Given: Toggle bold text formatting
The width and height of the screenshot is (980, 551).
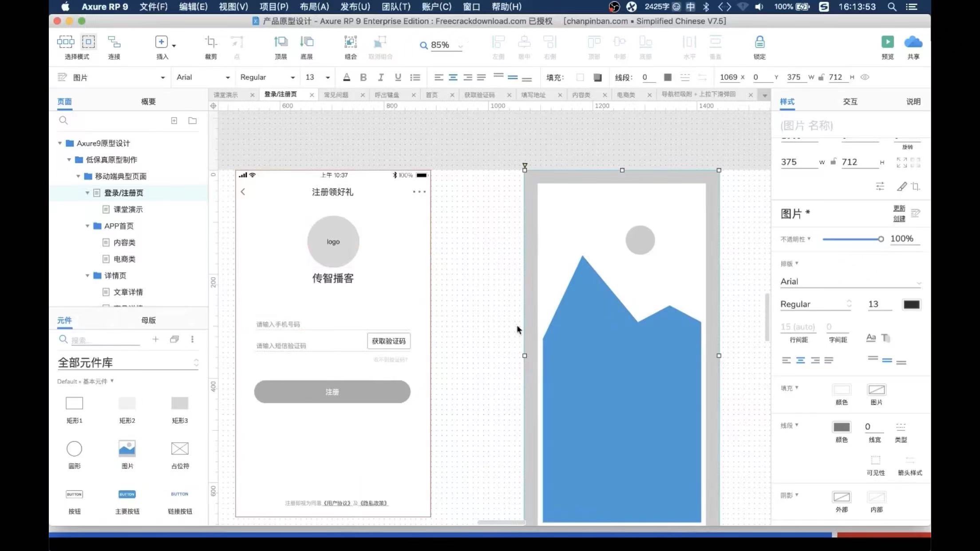Looking at the screenshot, I should [363, 77].
